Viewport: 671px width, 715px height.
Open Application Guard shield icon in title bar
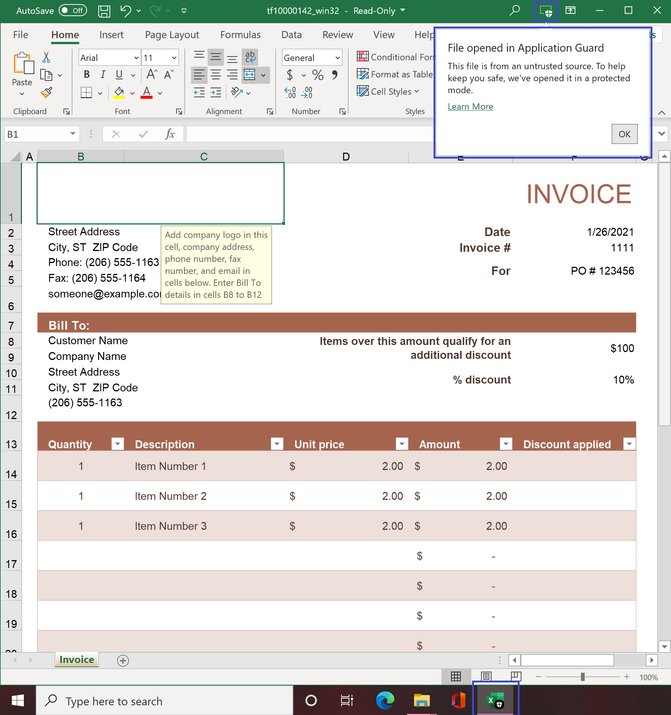pyautogui.click(x=546, y=10)
